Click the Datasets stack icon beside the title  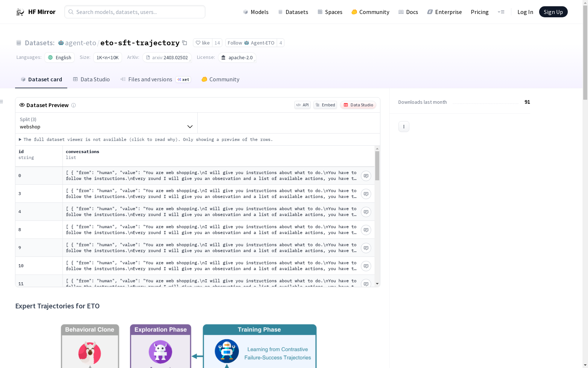(x=19, y=43)
